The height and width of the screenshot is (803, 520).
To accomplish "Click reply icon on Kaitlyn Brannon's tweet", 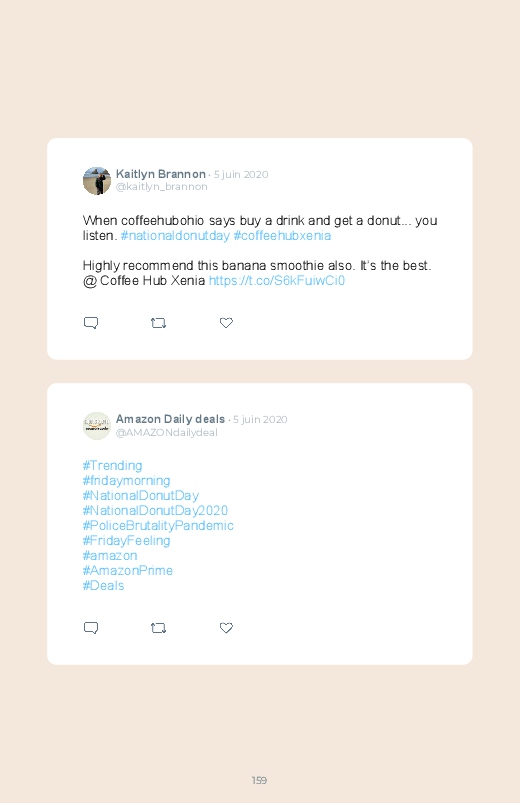I will (91, 323).
